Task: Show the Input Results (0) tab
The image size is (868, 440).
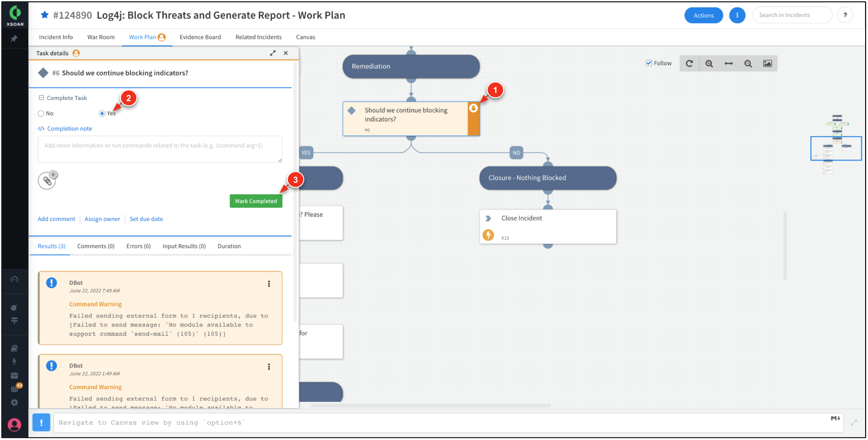Action: pyautogui.click(x=184, y=246)
